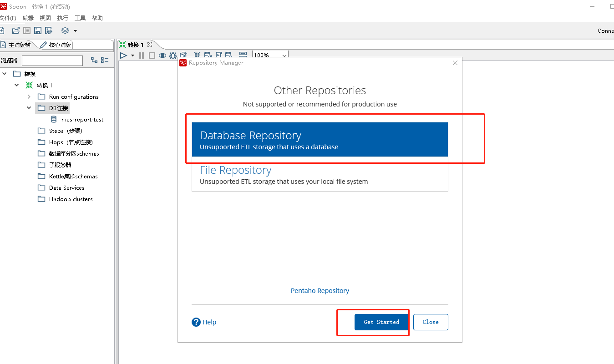614x364 pixels.
Task: Debug the transformation with bug icon
Action: coord(173,56)
